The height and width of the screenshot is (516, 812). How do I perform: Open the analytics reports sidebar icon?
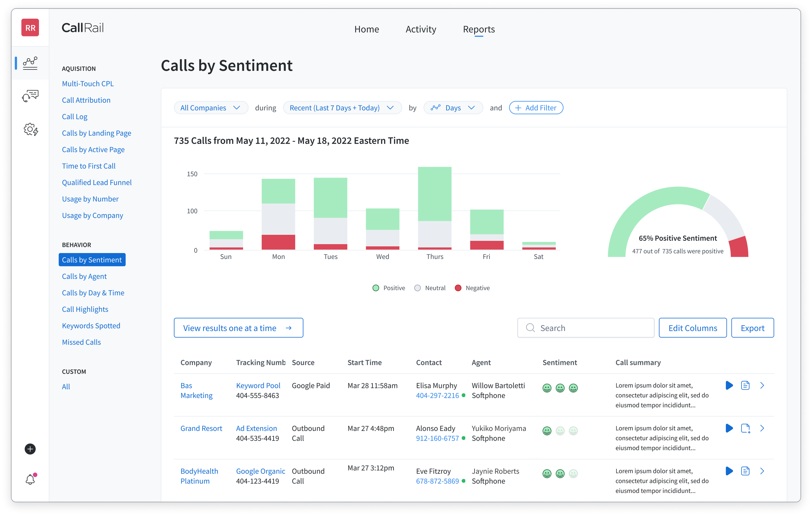[30, 63]
